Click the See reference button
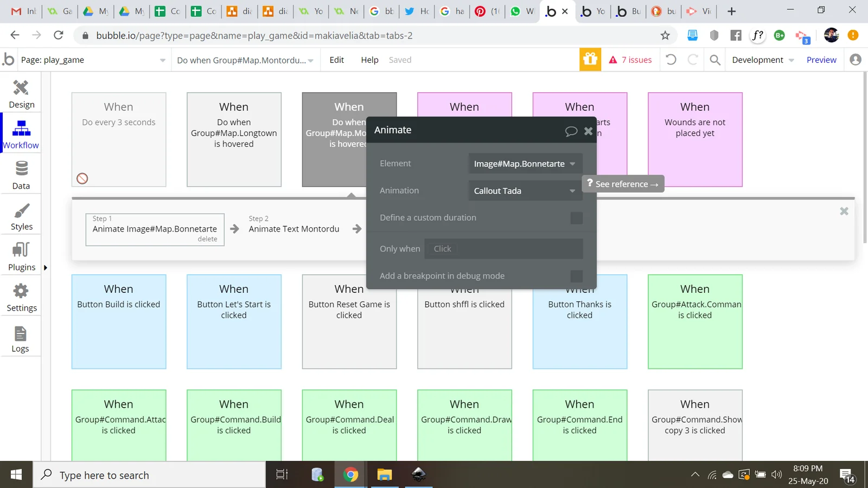 coord(623,184)
